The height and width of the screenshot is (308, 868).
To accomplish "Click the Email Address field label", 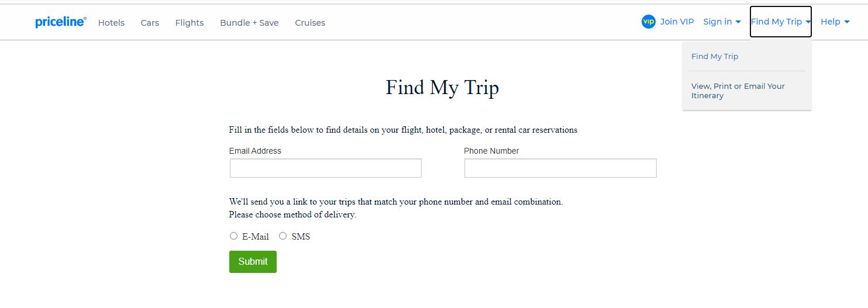I will [x=255, y=151].
